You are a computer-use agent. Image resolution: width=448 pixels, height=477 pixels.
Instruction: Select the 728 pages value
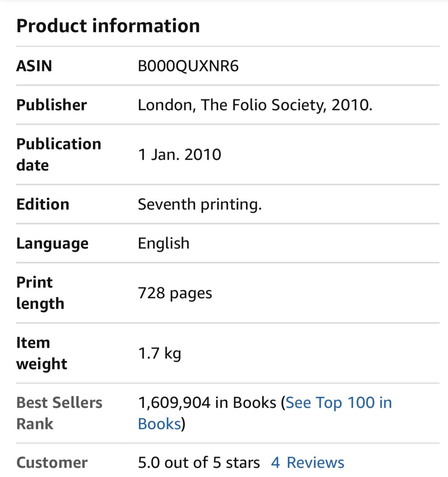(175, 293)
